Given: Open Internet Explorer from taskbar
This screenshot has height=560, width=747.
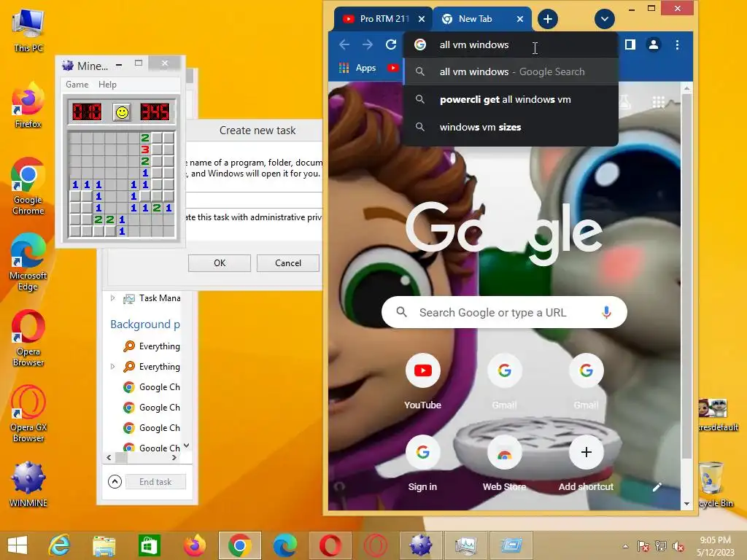Looking at the screenshot, I should coord(60,545).
